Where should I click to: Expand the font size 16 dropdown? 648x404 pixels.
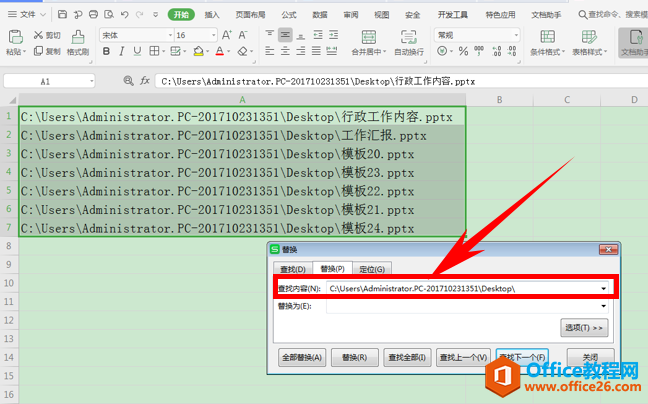tap(214, 36)
